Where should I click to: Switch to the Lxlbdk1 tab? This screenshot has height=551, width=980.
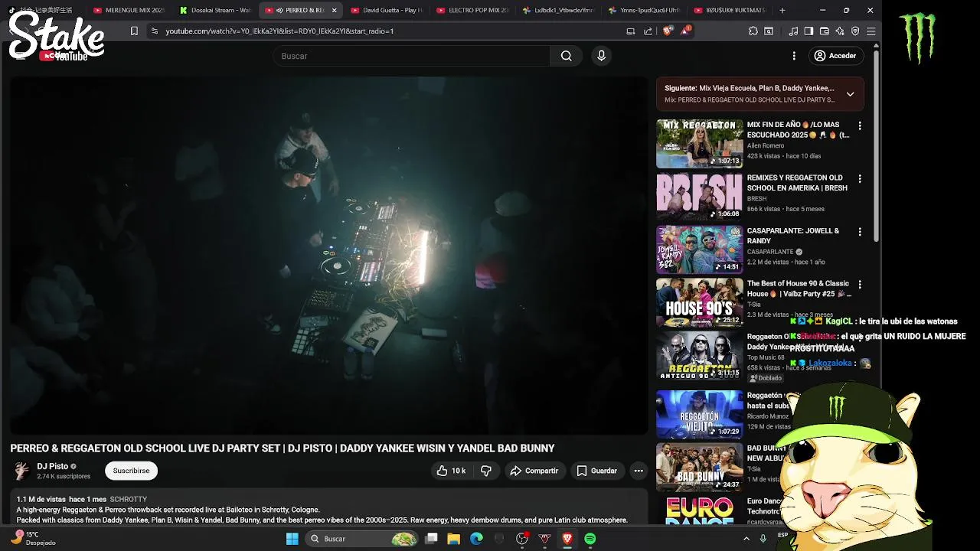click(x=557, y=10)
